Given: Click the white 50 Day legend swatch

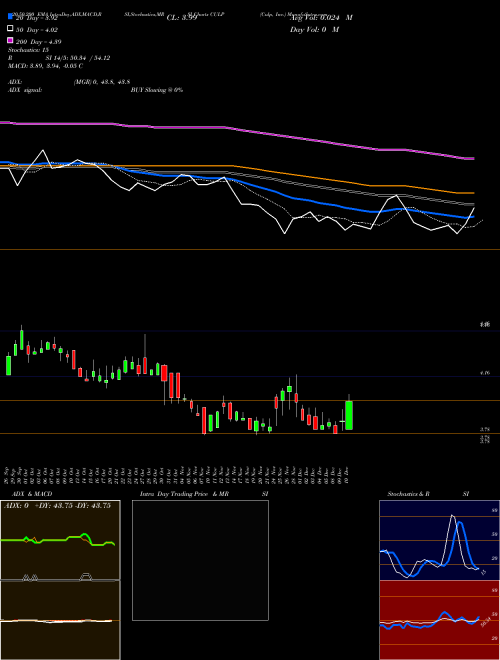Looking at the screenshot, I should pos(11,29).
